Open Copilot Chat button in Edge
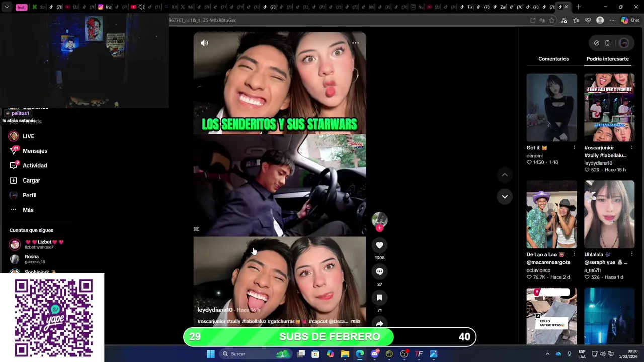 click(x=630, y=20)
